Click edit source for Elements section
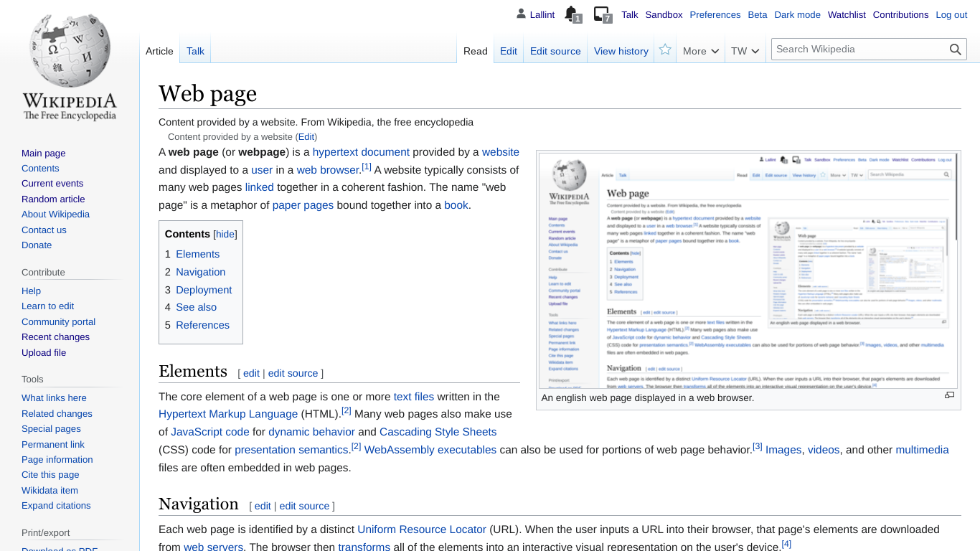The image size is (980, 551). tap(293, 373)
